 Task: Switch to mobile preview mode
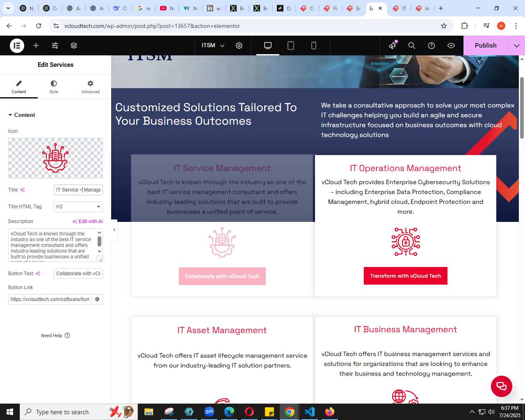click(314, 46)
